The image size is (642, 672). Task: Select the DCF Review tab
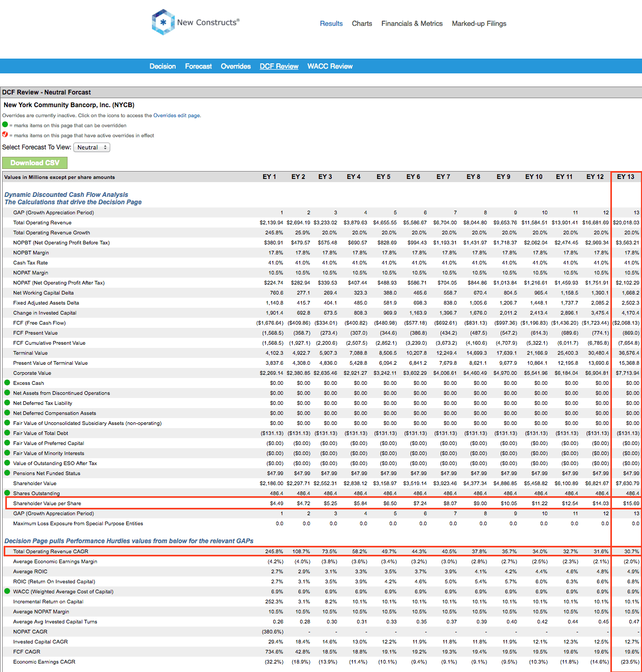pos(279,66)
